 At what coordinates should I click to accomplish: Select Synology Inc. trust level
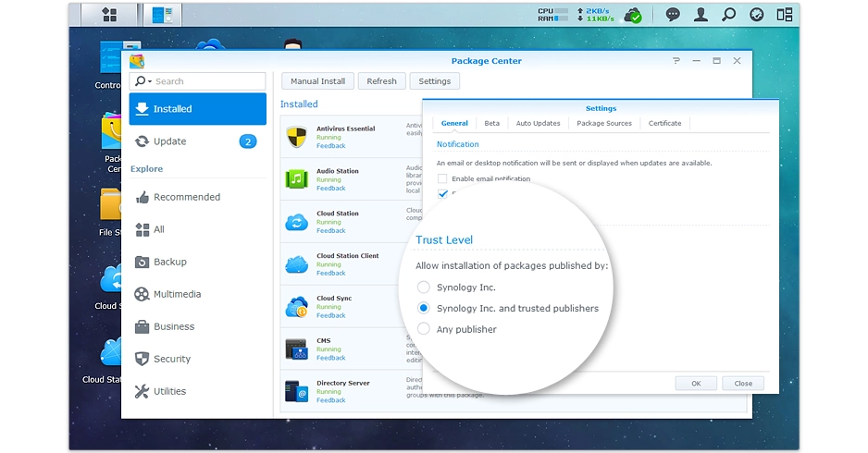[x=424, y=288]
